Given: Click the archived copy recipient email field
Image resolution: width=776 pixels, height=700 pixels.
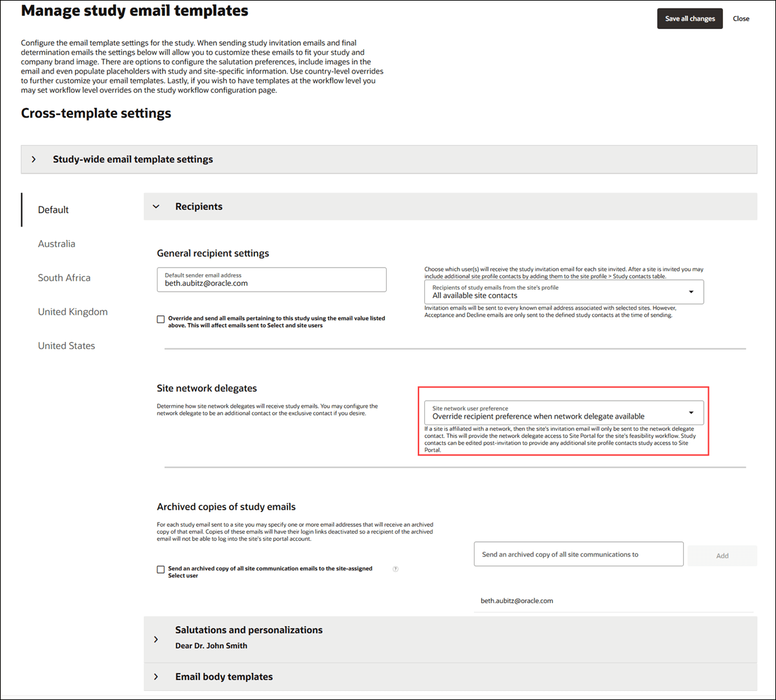Looking at the screenshot, I should [578, 554].
